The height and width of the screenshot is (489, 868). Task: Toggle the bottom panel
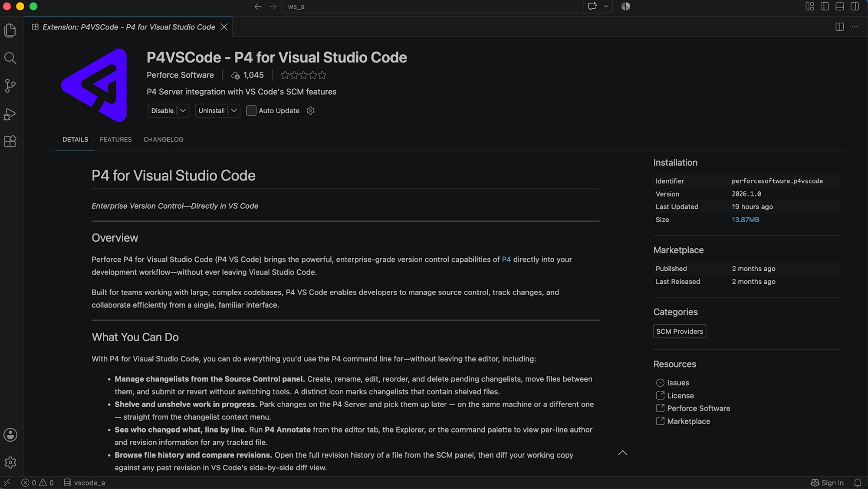pyautogui.click(x=840, y=7)
